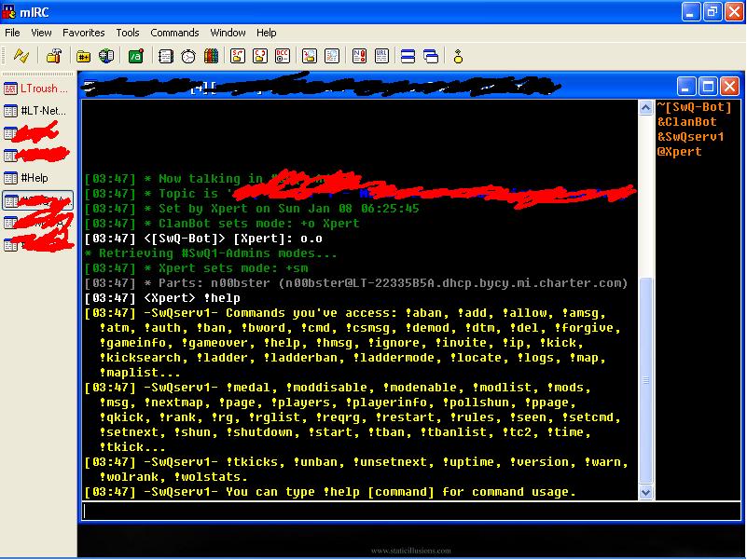747x560 pixels.
Task: Open the Tools menu
Action: pyautogui.click(x=128, y=33)
